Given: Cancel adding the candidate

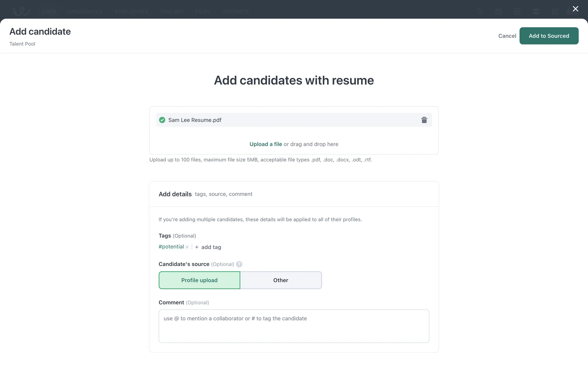Looking at the screenshot, I should point(507,36).
